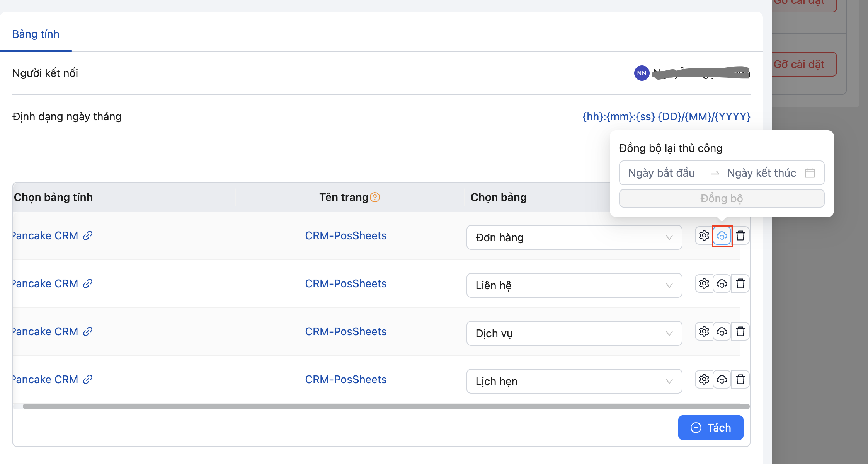Click the horizontal table scrollbar

386,406
